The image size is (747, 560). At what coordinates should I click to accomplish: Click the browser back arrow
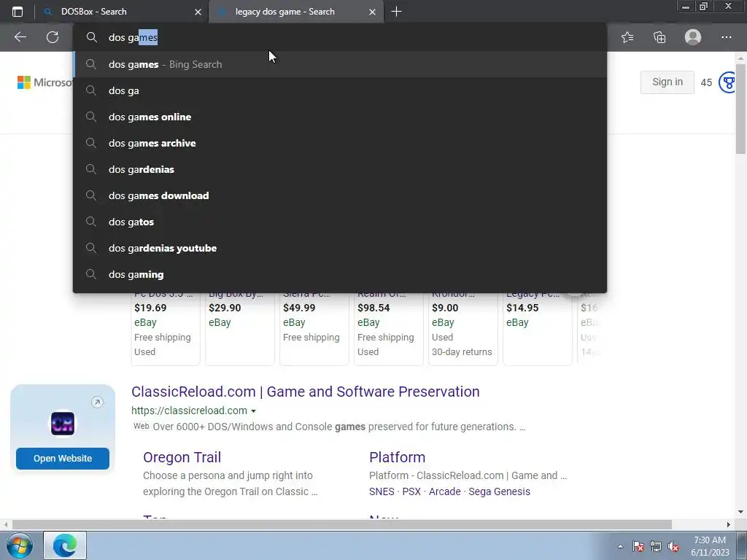pos(20,37)
